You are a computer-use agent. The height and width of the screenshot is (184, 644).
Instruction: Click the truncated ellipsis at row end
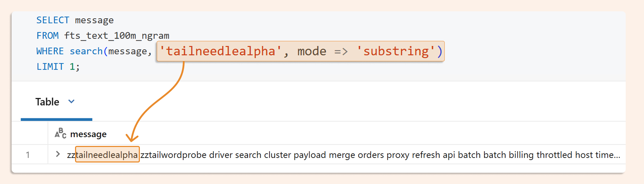pos(617,155)
